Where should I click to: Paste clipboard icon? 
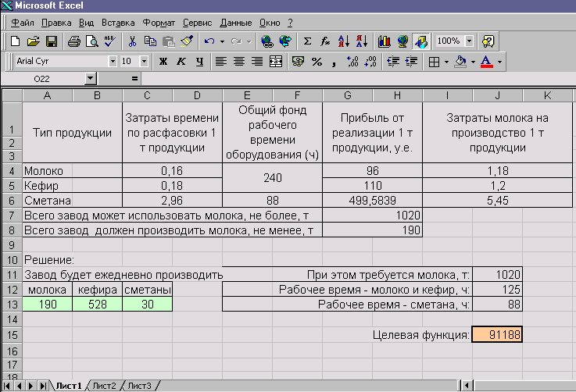pos(168,41)
